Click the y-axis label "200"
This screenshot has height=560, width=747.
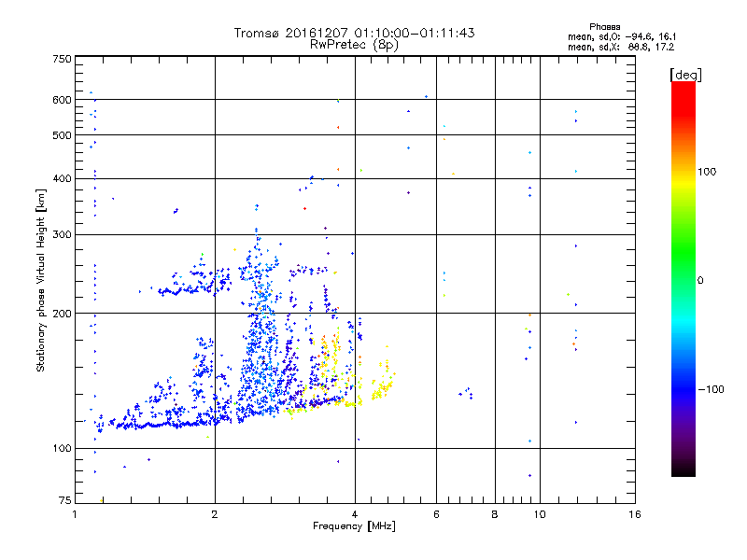tap(62, 314)
